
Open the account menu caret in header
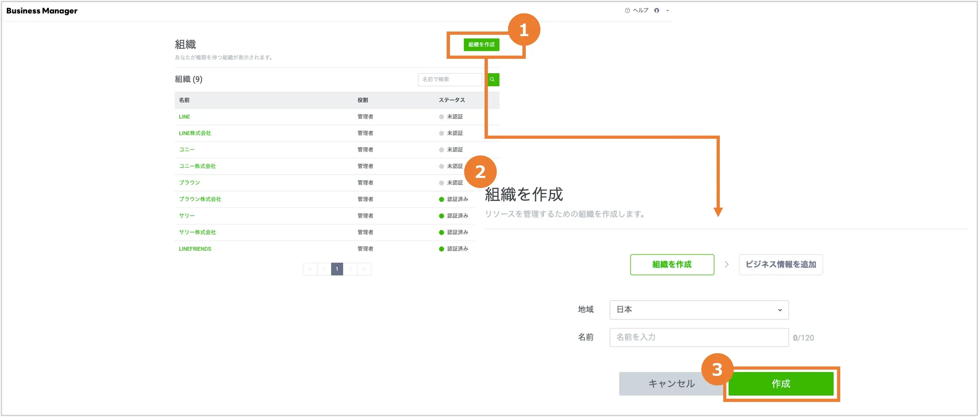668,11
